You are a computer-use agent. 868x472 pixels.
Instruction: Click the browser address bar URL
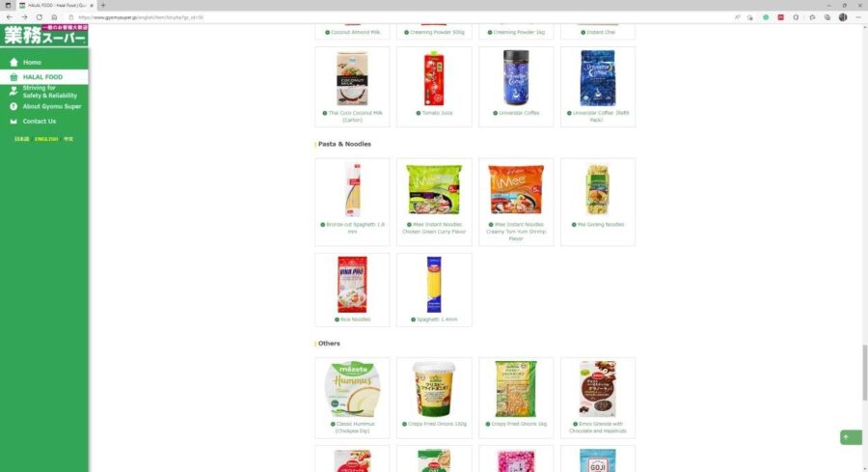pos(141,17)
